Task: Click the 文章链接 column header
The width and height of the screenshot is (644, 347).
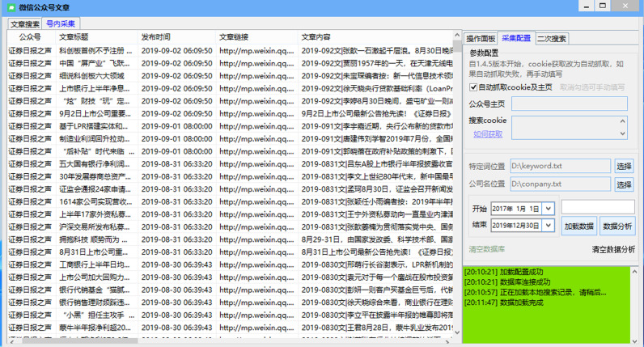Action: point(256,37)
